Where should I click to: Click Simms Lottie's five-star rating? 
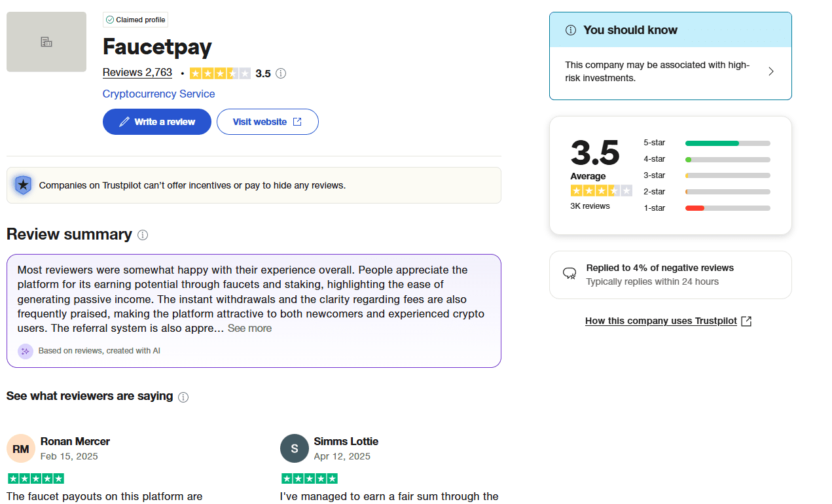point(310,478)
